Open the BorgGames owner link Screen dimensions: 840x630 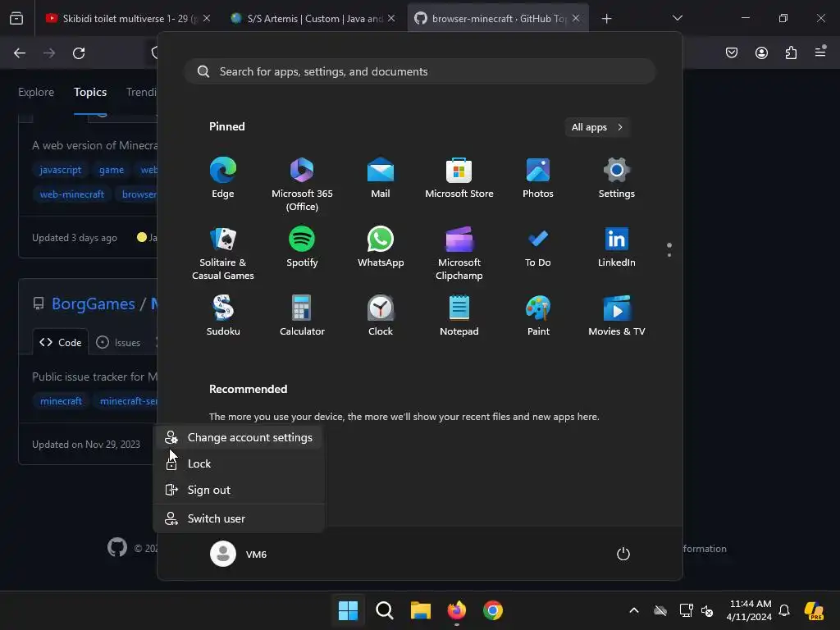94,304
